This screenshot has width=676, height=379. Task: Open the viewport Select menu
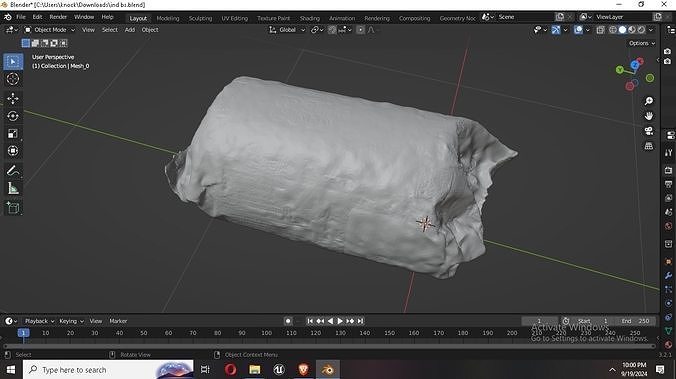click(x=110, y=30)
